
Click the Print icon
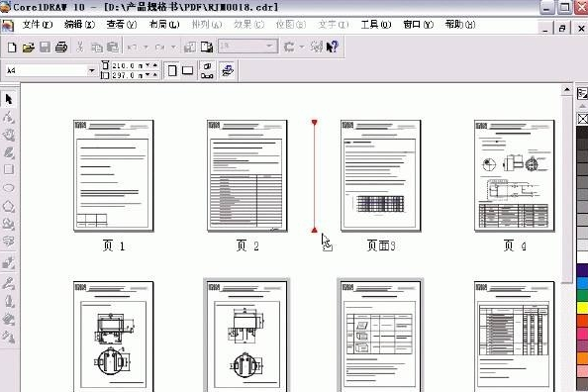(61, 48)
